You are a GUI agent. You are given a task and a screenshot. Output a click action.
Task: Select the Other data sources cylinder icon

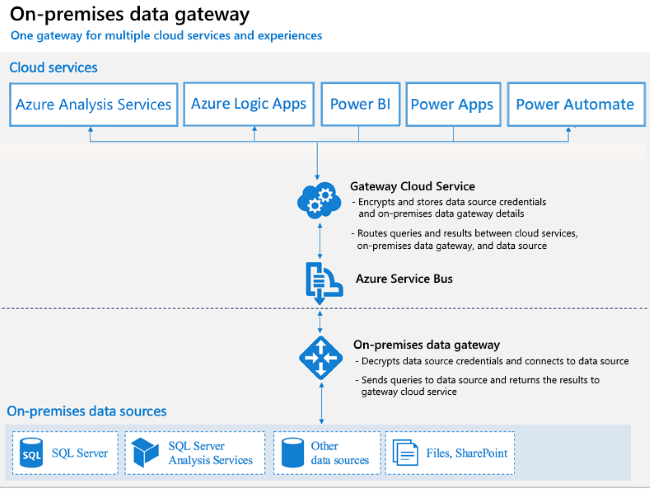[293, 453]
